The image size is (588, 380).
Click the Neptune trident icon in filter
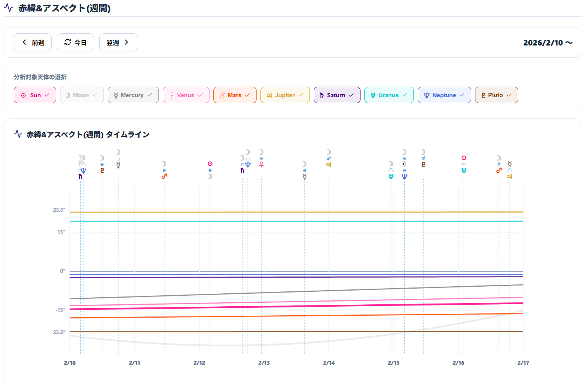tap(427, 95)
